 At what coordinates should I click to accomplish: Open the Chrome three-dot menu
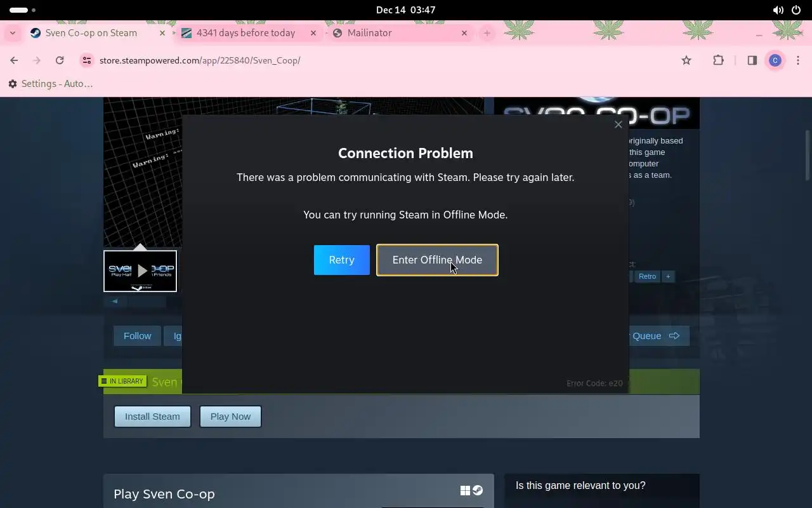coord(798,60)
